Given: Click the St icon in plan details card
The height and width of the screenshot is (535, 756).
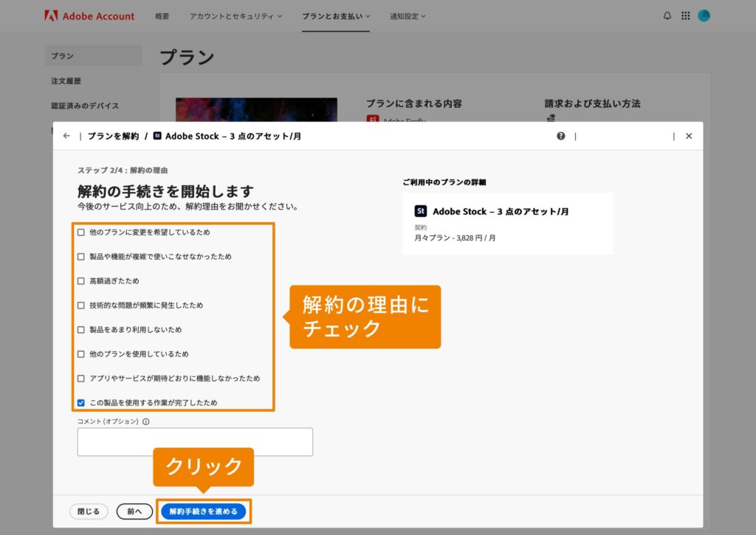Looking at the screenshot, I should 420,211.
